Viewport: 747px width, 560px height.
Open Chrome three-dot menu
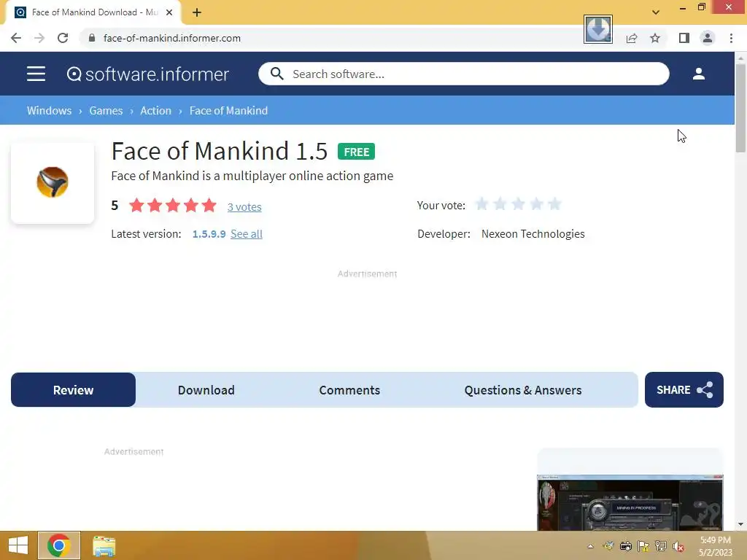[731, 38]
